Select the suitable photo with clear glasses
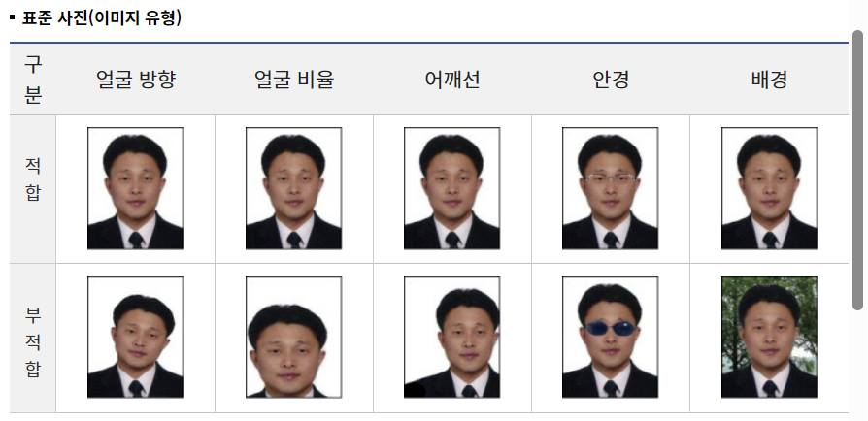 [610, 188]
